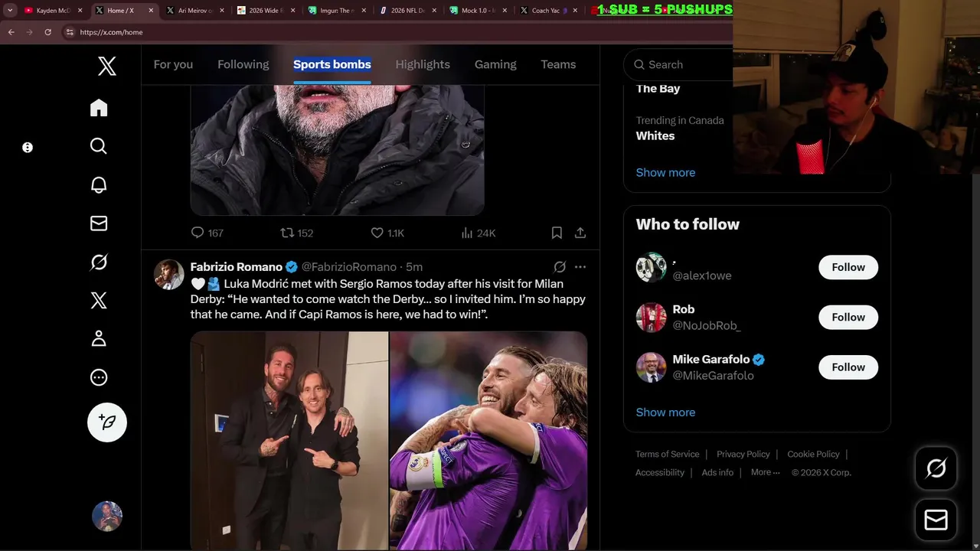Open Mike Garafolo profile name
The height and width of the screenshot is (551, 980).
click(711, 359)
